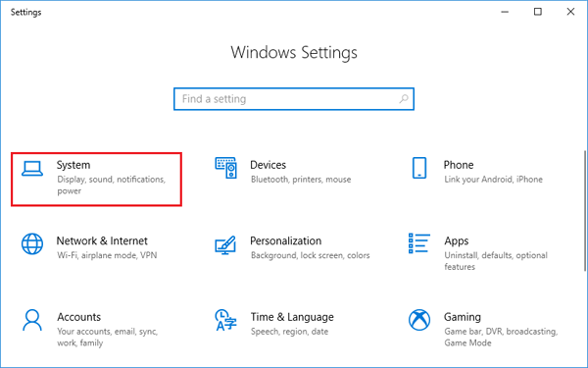The width and height of the screenshot is (588, 368).
Task: Maximize the Settings window
Action: click(538, 12)
